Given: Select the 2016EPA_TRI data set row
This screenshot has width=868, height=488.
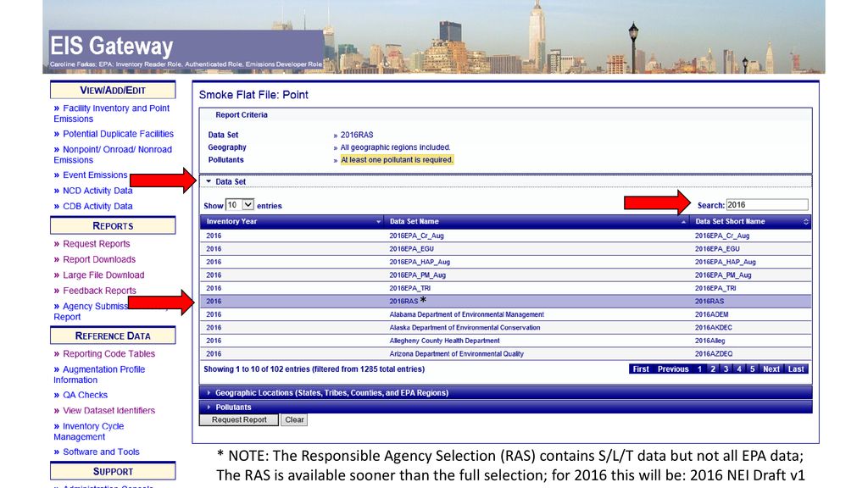Looking at the screenshot, I should (505, 288).
